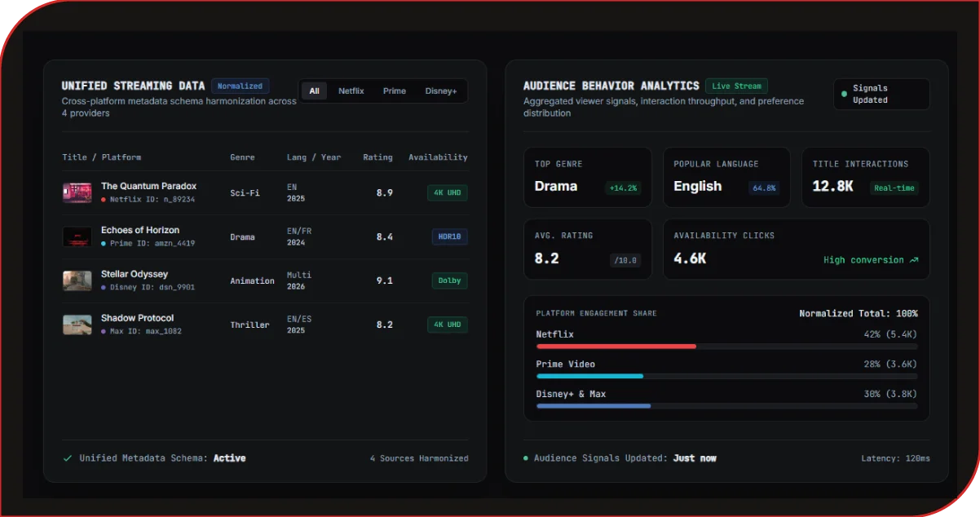
Task: Click the Top Genre Drama card
Action: [x=587, y=177]
